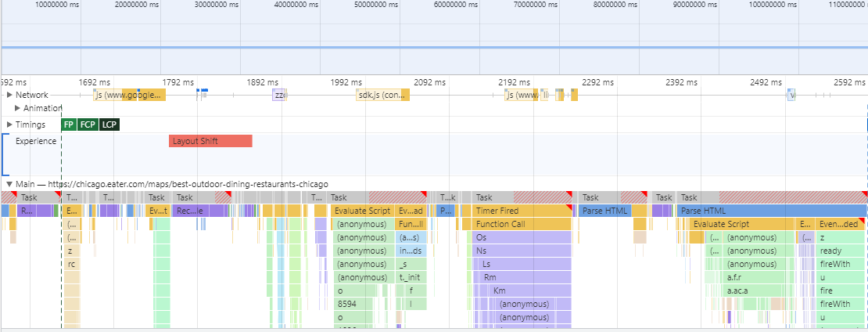
Task: Click the FP timing marker
Action: [69, 125]
